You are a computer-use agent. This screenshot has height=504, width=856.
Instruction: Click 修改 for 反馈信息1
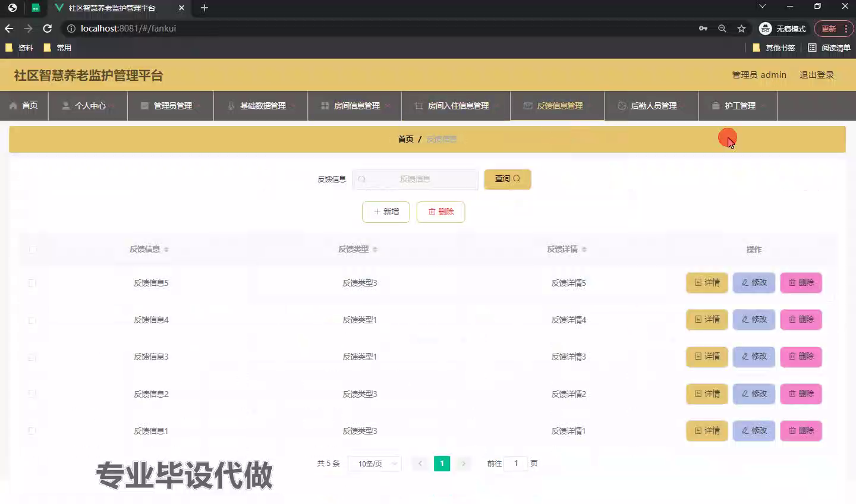tap(754, 431)
